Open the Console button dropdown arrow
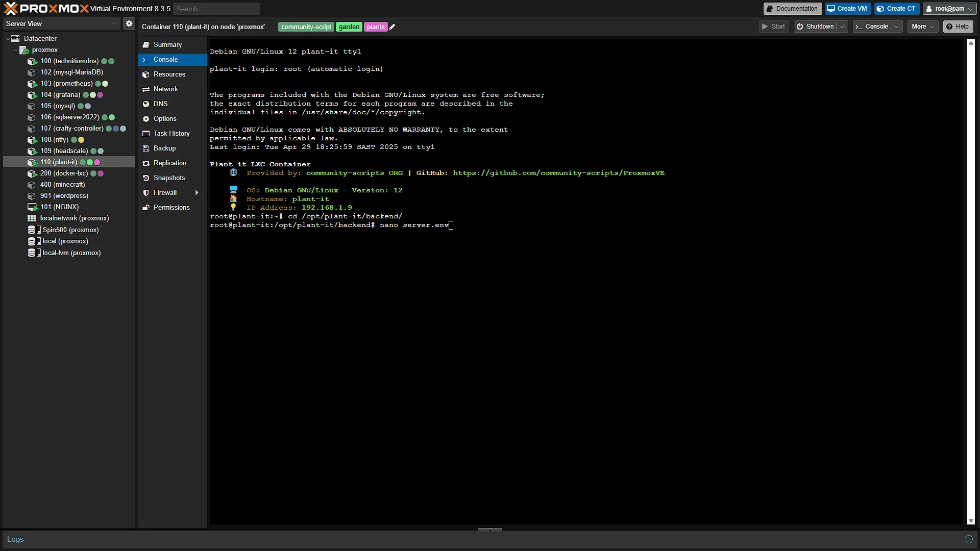Viewport: 980px width, 551px height. (896, 27)
